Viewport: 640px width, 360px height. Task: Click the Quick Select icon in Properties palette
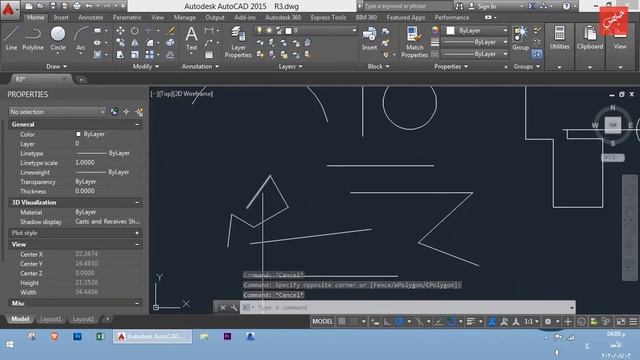coord(139,112)
